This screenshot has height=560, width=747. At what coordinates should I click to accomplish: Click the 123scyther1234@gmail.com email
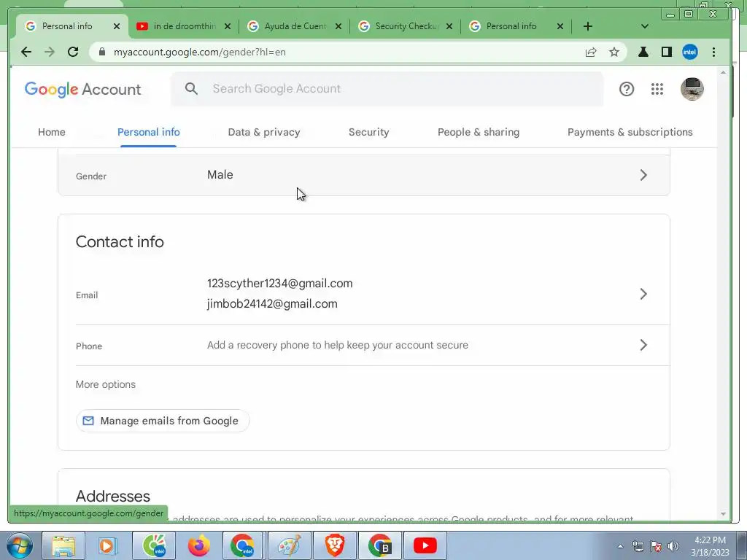pos(279,284)
